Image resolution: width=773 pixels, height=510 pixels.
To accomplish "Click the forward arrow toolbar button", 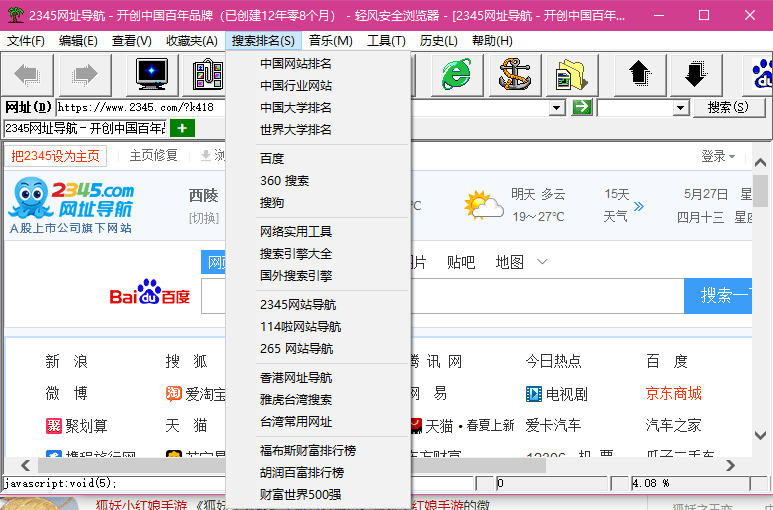I will [x=86, y=73].
